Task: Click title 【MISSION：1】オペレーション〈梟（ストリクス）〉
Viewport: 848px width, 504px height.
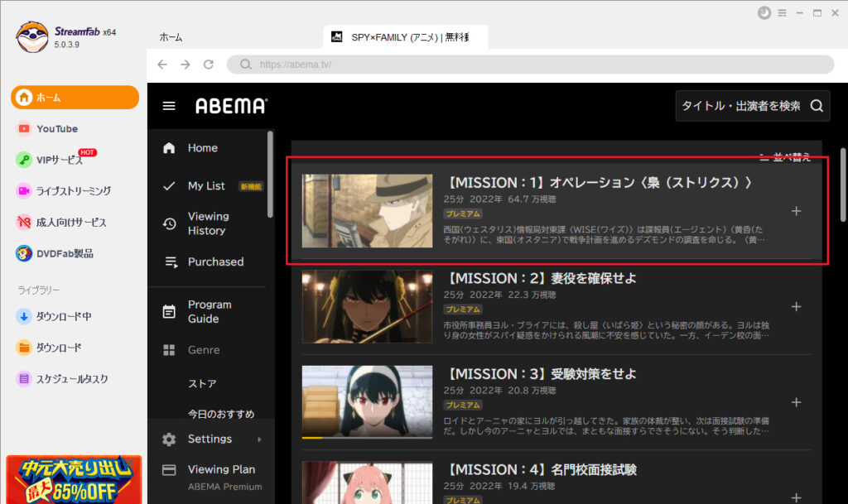Action: pos(599,183)
